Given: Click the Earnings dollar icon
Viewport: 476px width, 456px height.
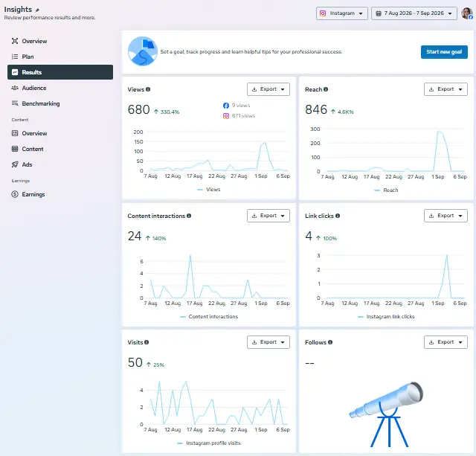Looking at the screenshot, I should [15, 194].
